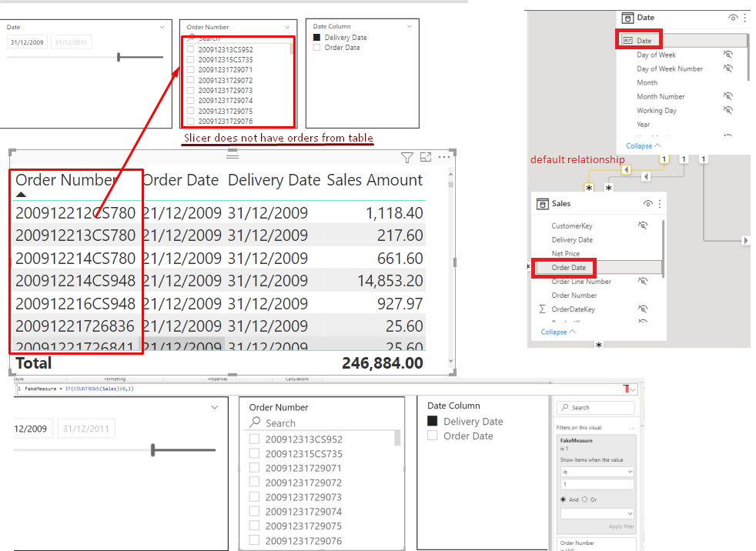The image size is (756, 551).
Task: Open focus mode on the table visual
Action: 426,157
